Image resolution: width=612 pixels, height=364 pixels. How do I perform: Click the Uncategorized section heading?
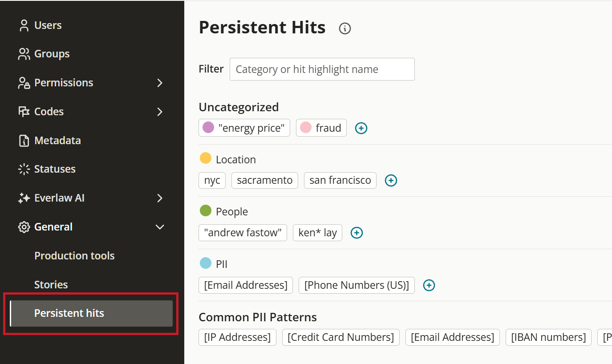(x=239, y=107)
